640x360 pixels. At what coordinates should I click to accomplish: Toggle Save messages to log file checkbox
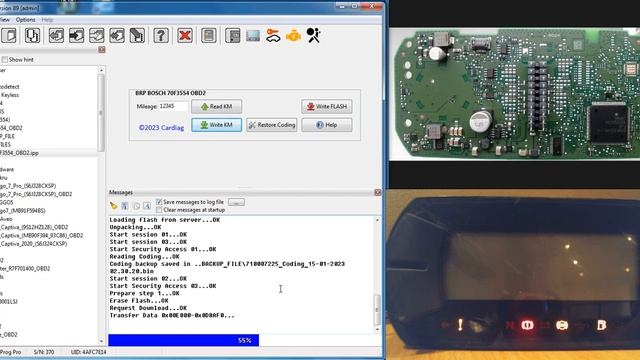(159, 202)
